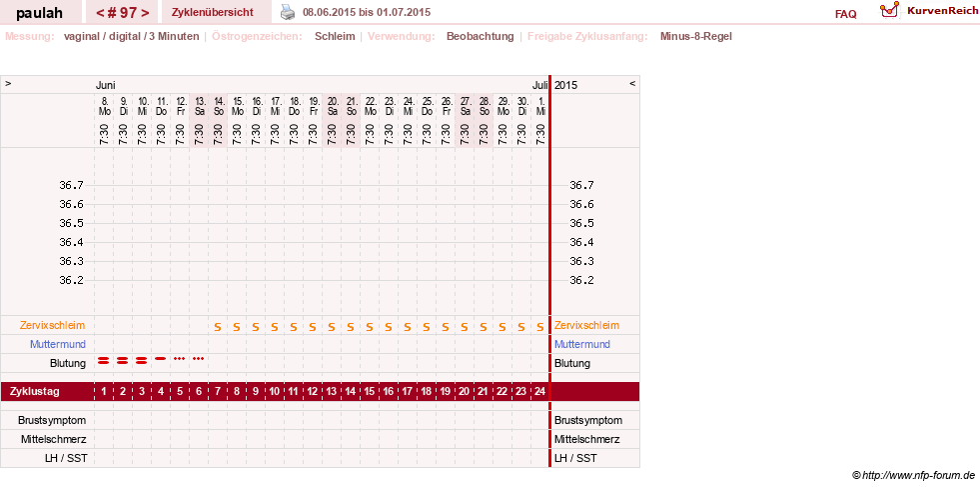The width and height of the screenshot is (980, 487).
Task: Click the printer icon
Action: click(x=287, y=12)
